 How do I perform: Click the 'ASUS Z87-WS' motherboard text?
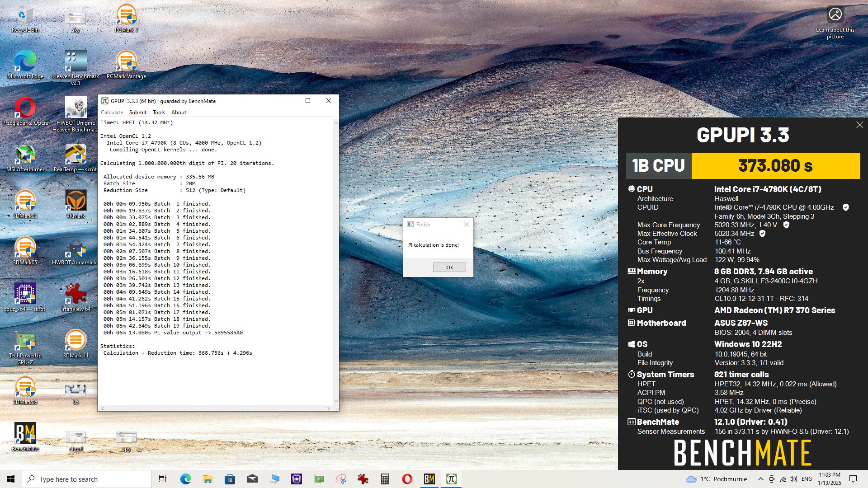coord(741,323)
